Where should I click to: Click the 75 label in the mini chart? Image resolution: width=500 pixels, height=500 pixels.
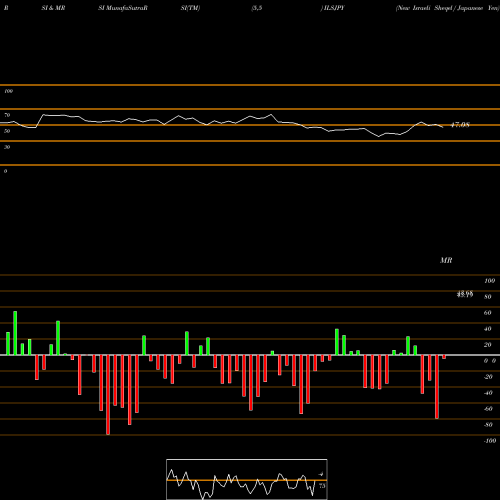(322, 486)
